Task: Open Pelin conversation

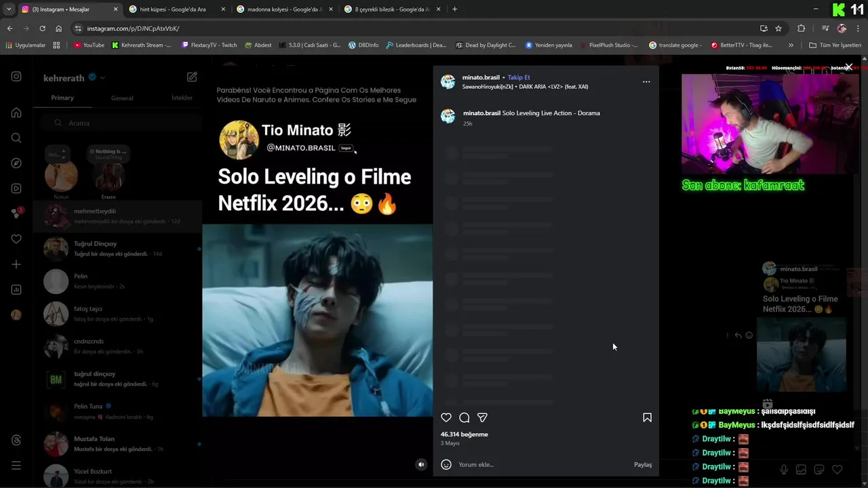Action: point(118,281)
